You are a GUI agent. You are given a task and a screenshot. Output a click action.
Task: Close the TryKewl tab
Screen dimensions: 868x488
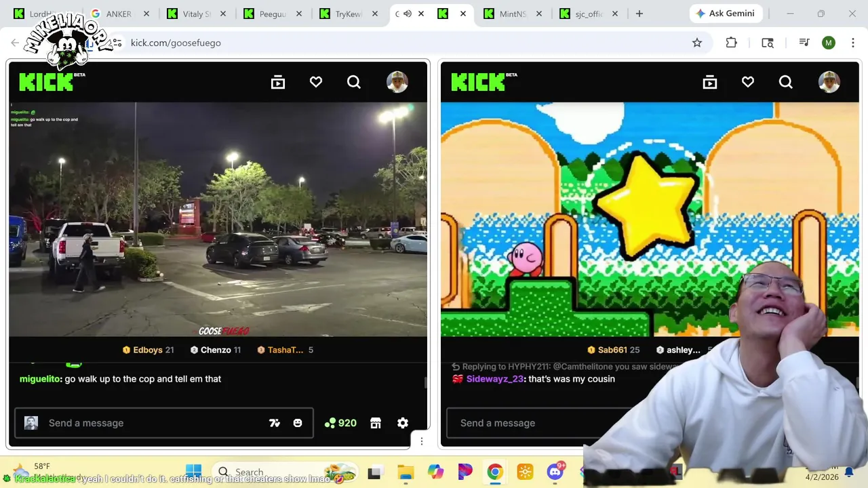[375, 14]
